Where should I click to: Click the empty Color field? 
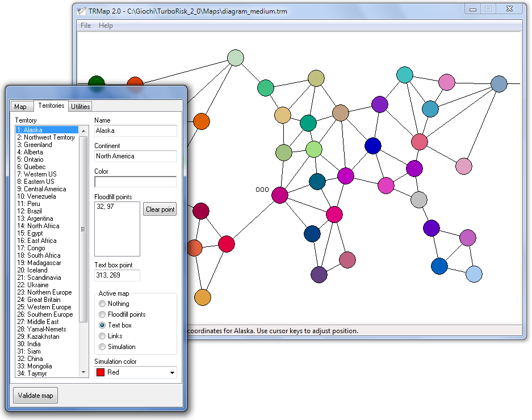(x=135, y=182)
